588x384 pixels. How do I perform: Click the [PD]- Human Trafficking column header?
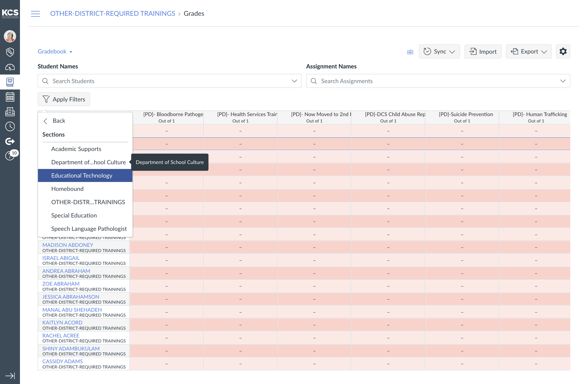click(535, 117)
